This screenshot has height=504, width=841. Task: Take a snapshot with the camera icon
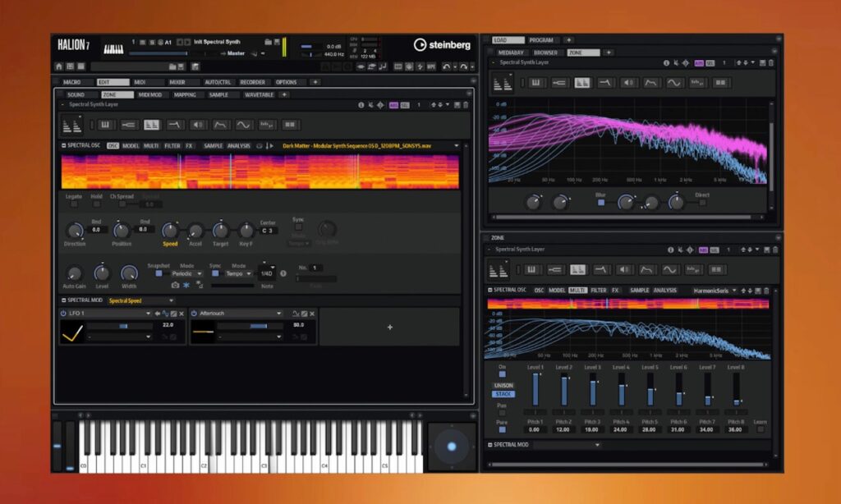coord(175,285)
